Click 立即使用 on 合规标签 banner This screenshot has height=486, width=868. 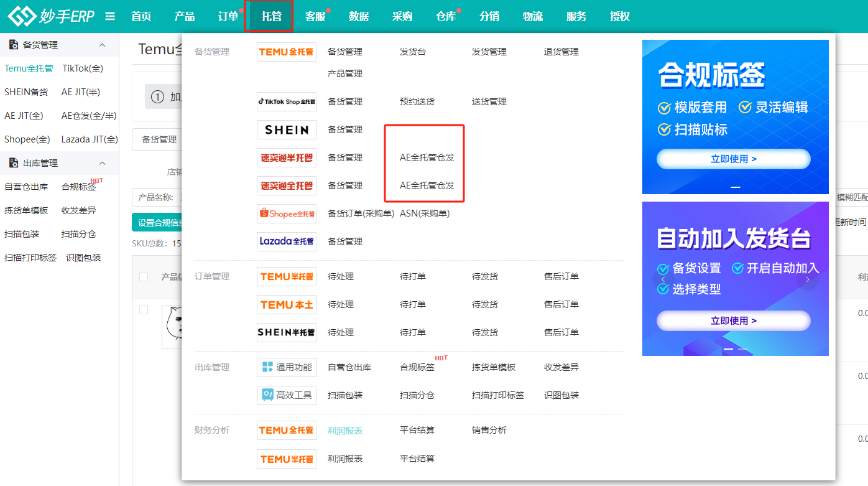coord(734,159)
